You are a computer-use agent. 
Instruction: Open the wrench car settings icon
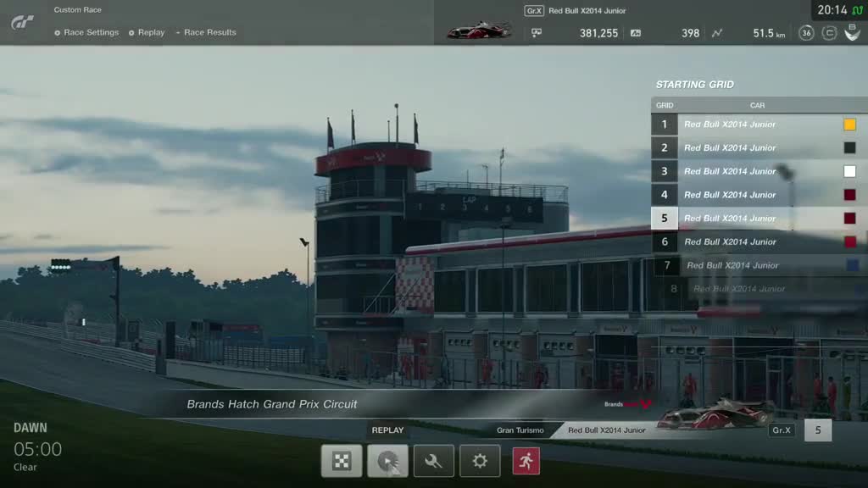click(433, 461)
